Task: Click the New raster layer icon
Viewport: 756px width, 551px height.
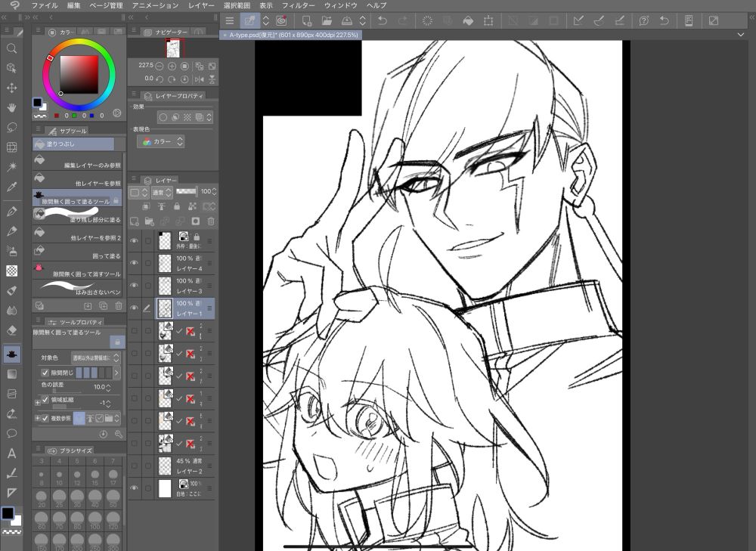Action: coord(135,221)
